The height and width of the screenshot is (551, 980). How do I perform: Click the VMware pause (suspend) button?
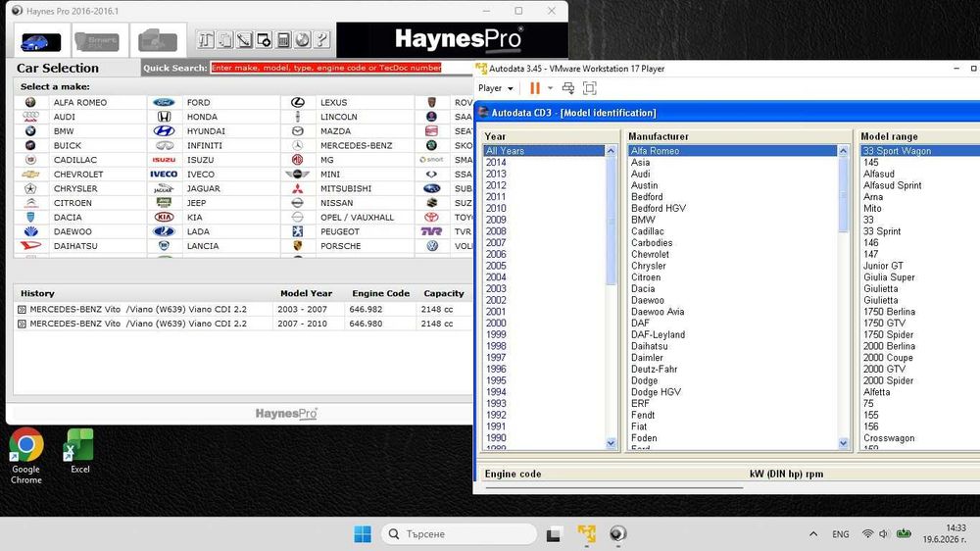click(x=534, y=88)
